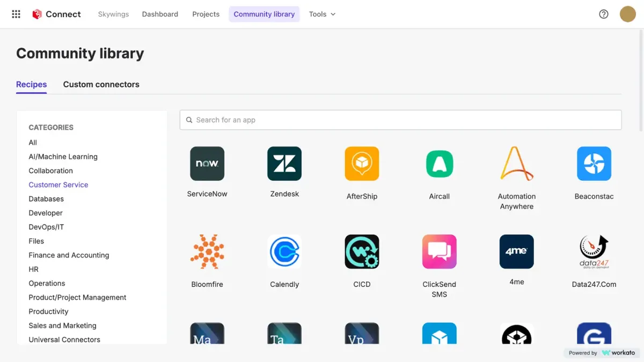Focus the Search for an app field
This screenshot has height=362, width=644.
(x=400, y=120)
